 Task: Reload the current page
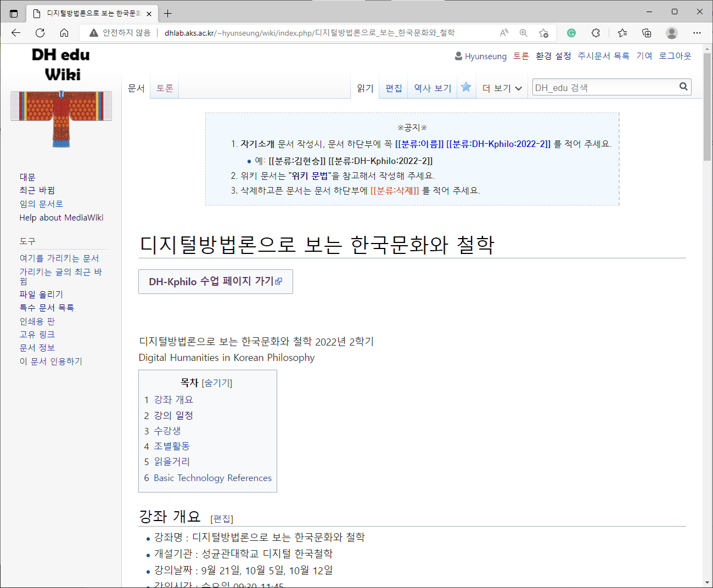click(40, 33)
